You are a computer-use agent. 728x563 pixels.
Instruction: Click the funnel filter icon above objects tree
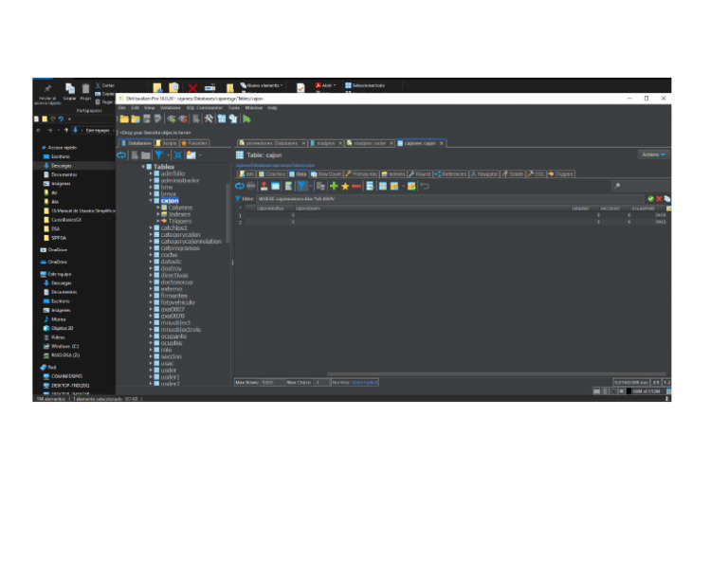click(x=159, y=155)
